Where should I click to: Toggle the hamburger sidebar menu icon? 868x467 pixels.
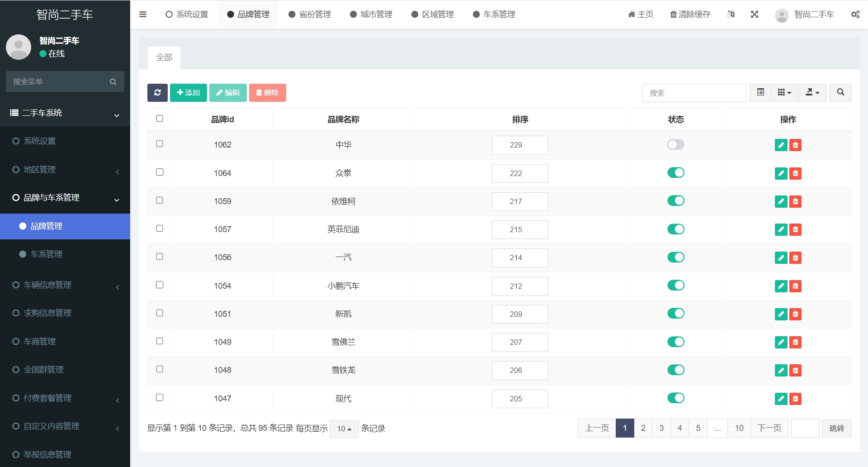click(x=143, y=14)
